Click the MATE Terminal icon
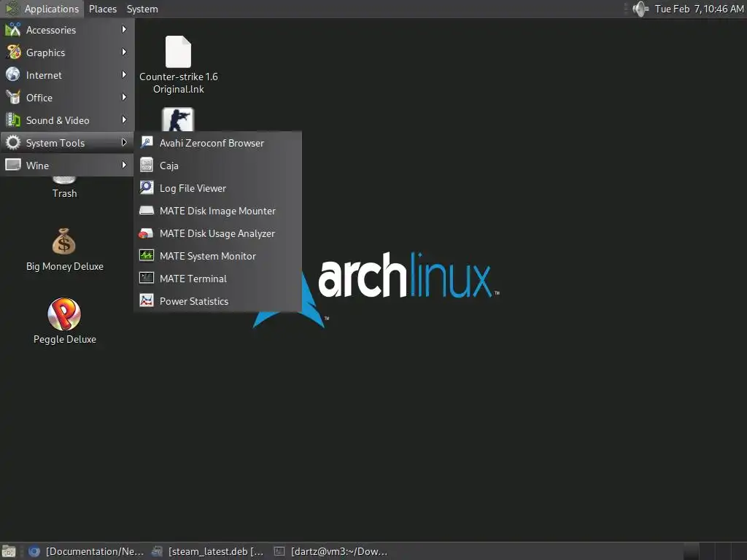The width and height of the screenshot is (747, 560). tap(146, 278)
